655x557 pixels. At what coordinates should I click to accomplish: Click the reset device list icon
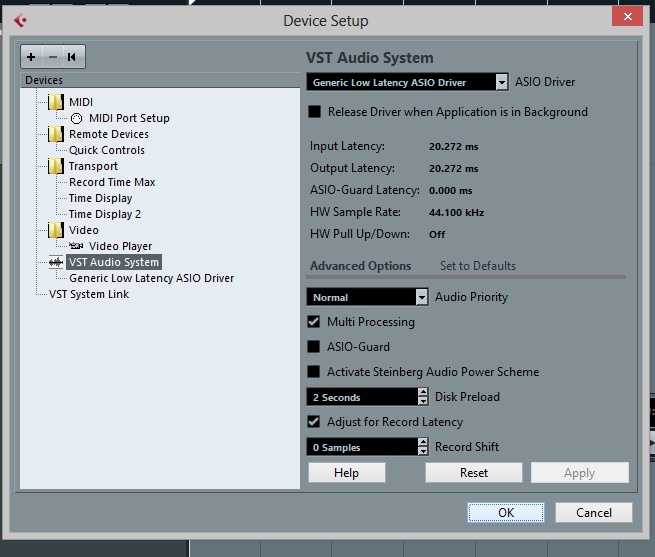coord(72,57)
